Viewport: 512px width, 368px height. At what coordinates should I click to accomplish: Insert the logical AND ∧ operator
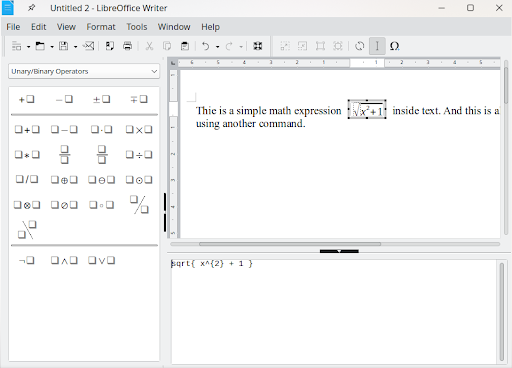tap(64, 260)
